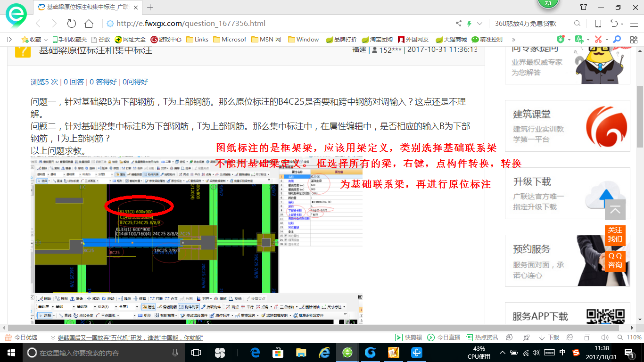Click the browser back arrow

[x=38, y=24]
